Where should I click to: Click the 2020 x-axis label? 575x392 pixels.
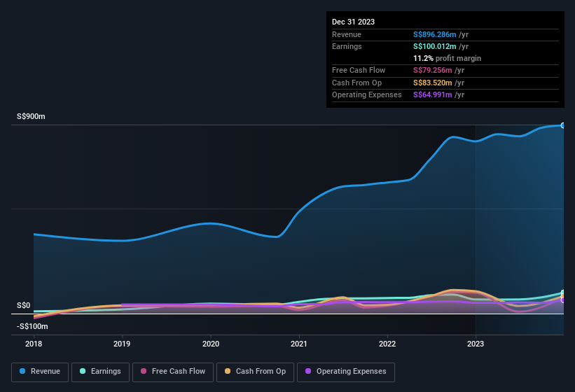click(x=211, y=344)
